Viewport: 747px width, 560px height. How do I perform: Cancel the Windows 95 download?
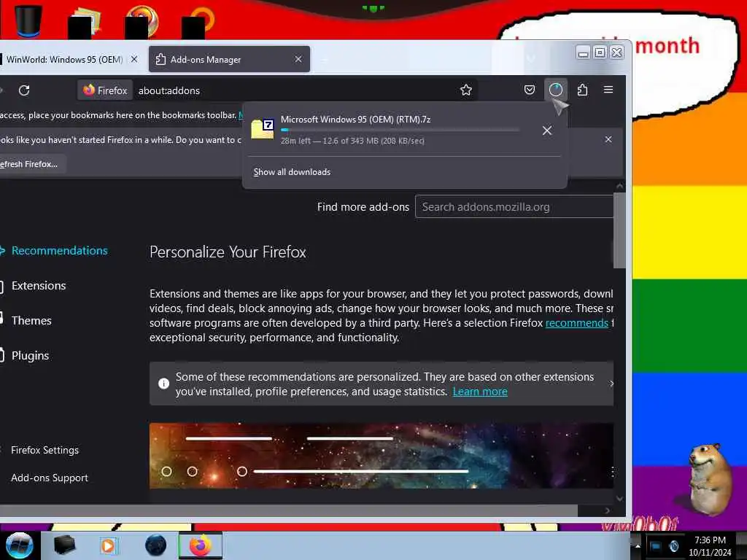[x=547, y=131]
